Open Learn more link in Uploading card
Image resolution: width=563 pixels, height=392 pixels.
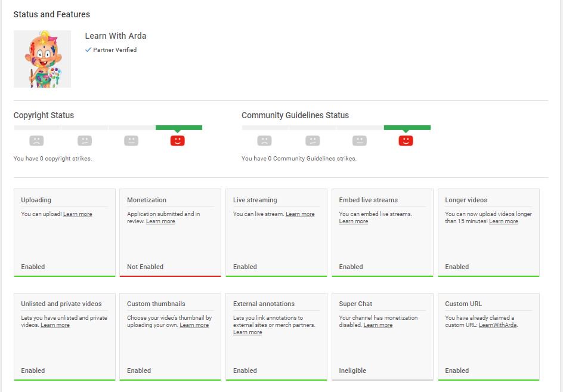coord(78,214)
